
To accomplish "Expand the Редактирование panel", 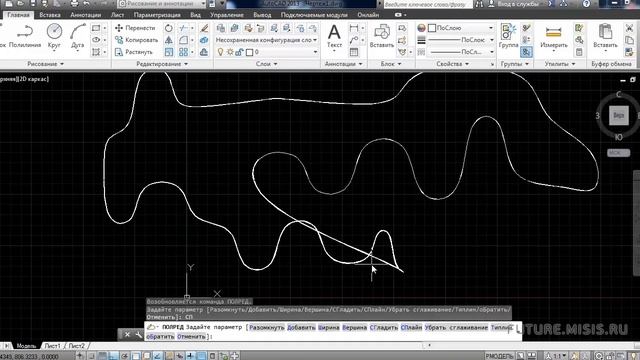I will [162, 64].
